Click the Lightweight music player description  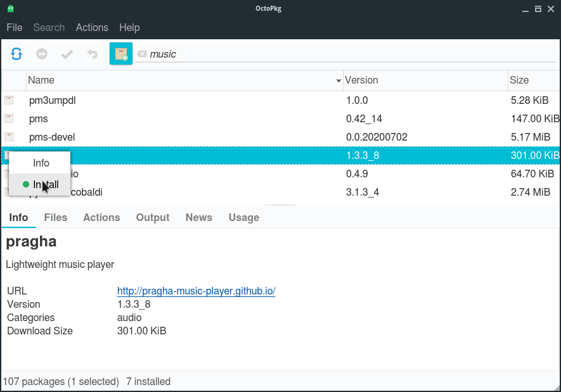click(60, 265)
